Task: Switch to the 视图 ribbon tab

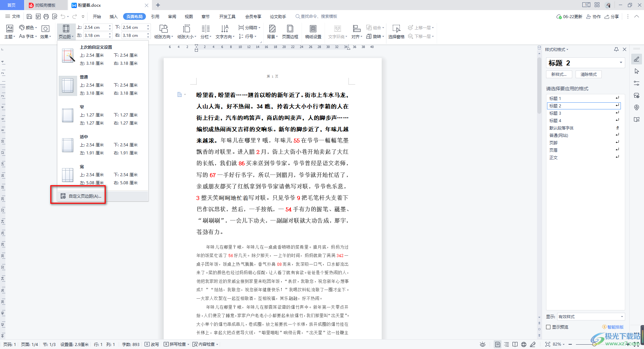Action: tap(189, 16)
